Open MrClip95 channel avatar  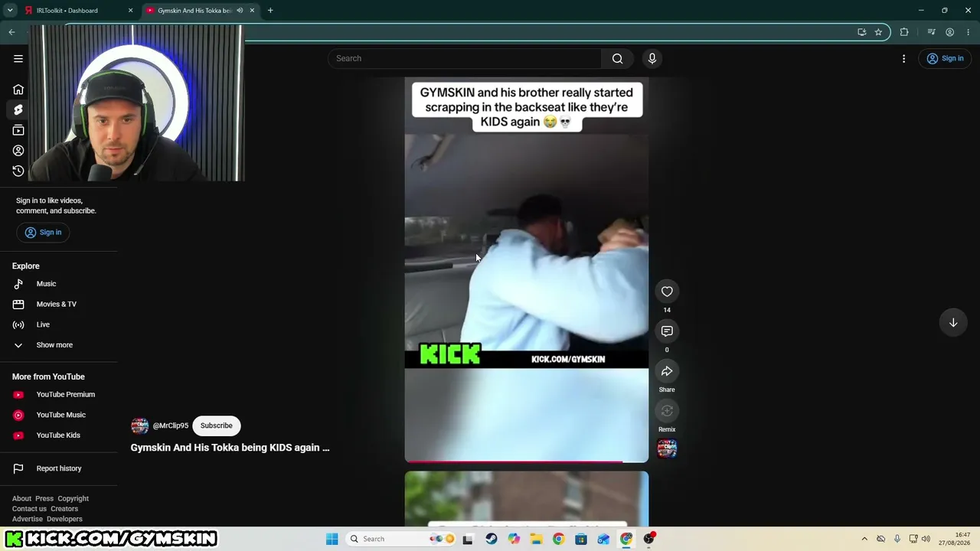pos(139,426)
